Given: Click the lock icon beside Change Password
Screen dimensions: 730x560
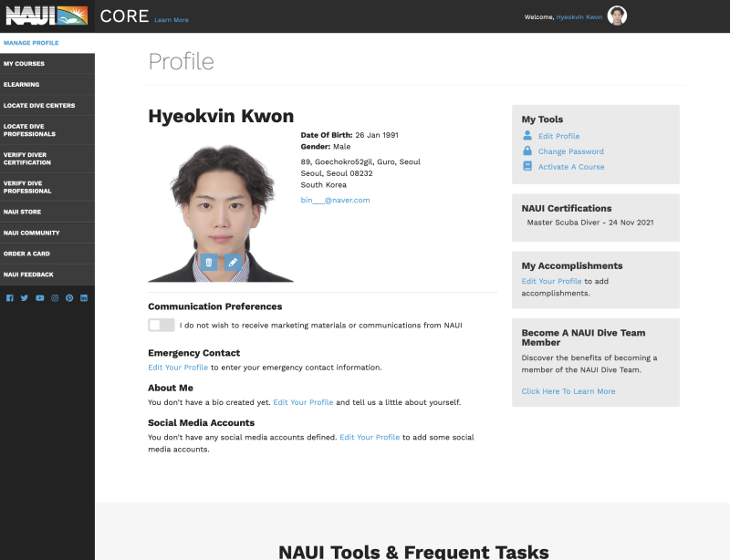Looking at the screenshot, I should click(x=527, y=150).
